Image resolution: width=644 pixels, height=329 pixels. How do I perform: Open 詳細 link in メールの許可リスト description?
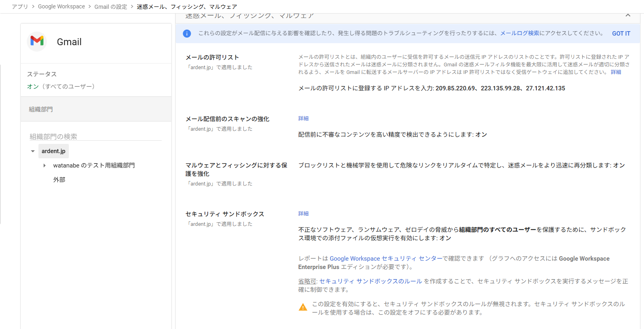[x=616, y=72]
